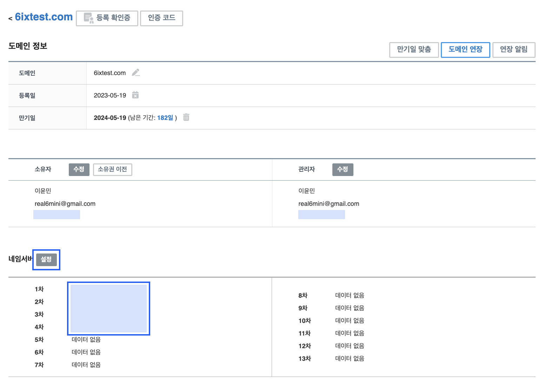Image resolution: width=544 pixels, height=392 pixels.
Task: Click the 3차 nameserver label
Action: (x=39, y=314)
